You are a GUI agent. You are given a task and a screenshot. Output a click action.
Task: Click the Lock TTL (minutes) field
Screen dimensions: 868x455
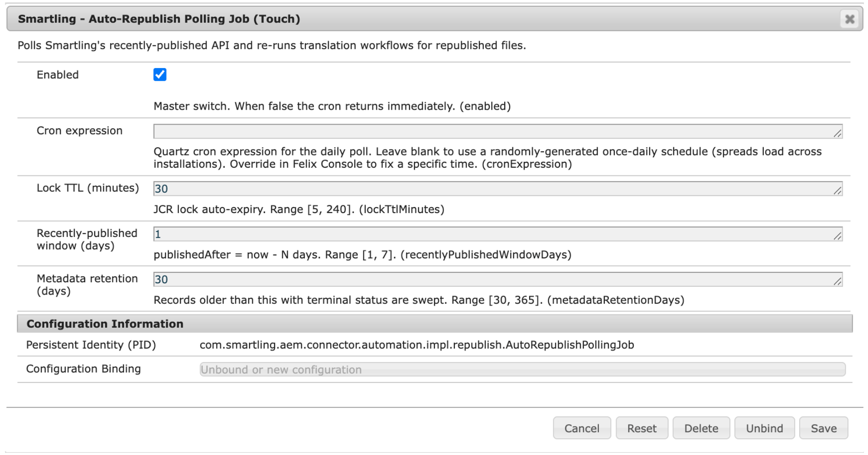point(498,189)
